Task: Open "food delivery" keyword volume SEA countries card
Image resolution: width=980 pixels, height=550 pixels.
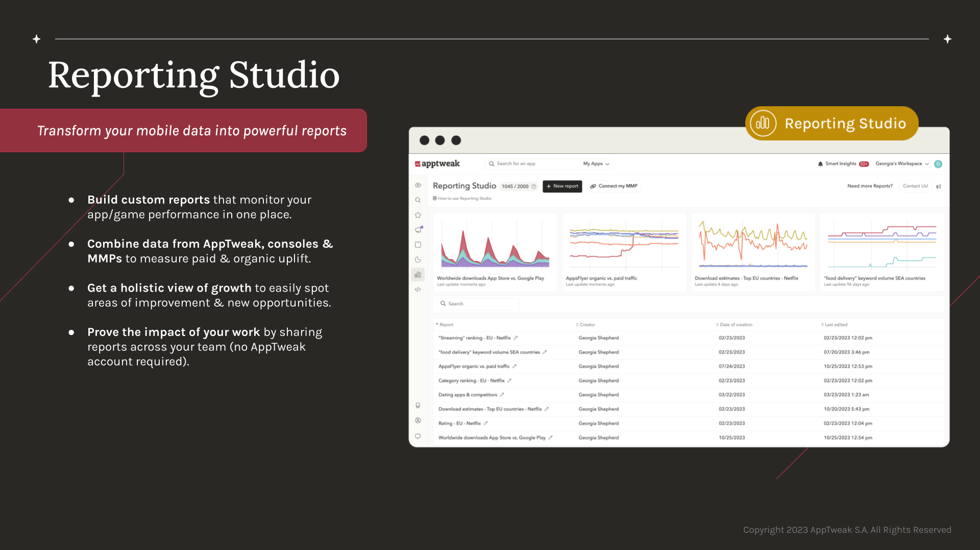Action: [881, 253]
